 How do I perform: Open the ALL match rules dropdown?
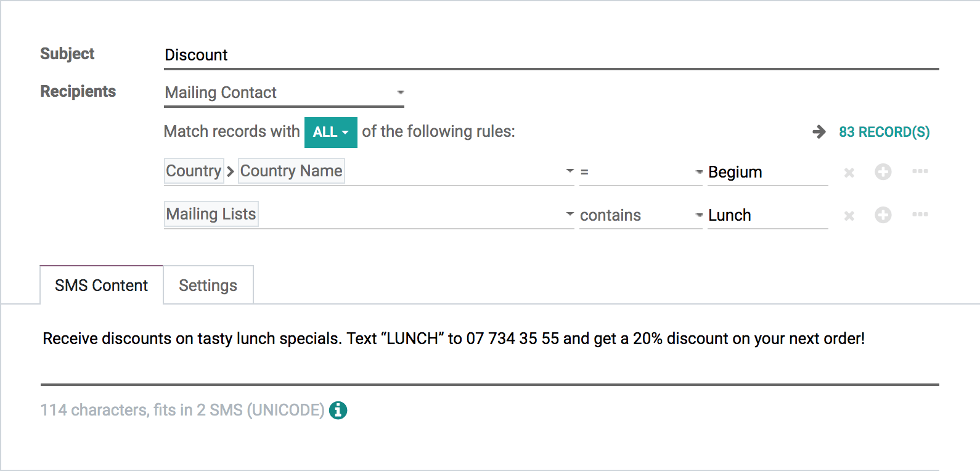[x=330, y=131]
